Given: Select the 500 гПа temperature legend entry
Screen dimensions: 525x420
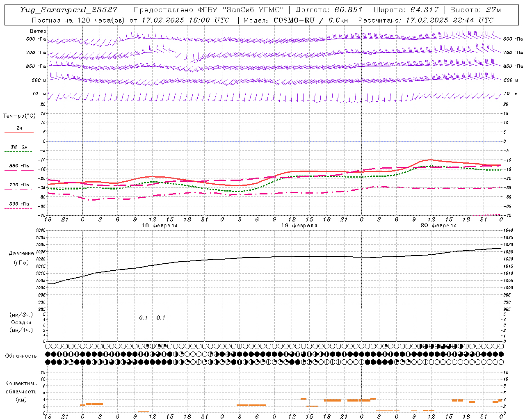Looking at the screenshot, I should [x=19, y=204].
